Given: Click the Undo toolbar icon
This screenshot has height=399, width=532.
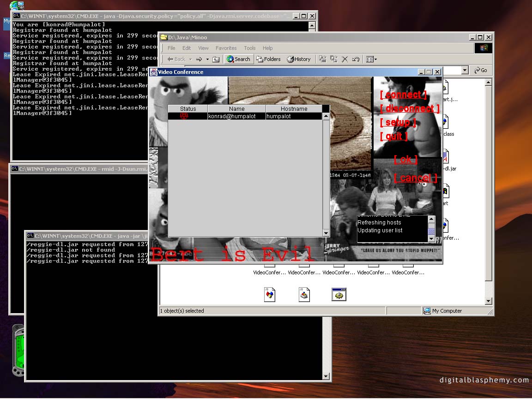Looking at the screenshot, I should [x=356, y=60].
